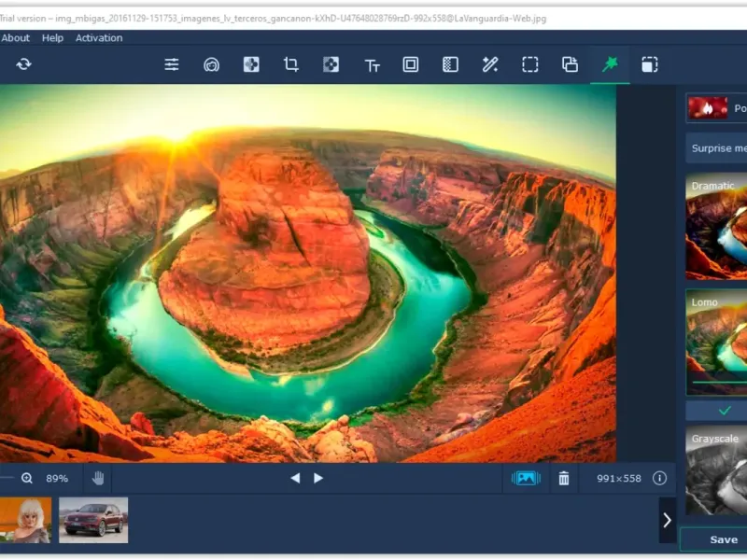Click the zoom in magnifier icon

coord(27,478)
